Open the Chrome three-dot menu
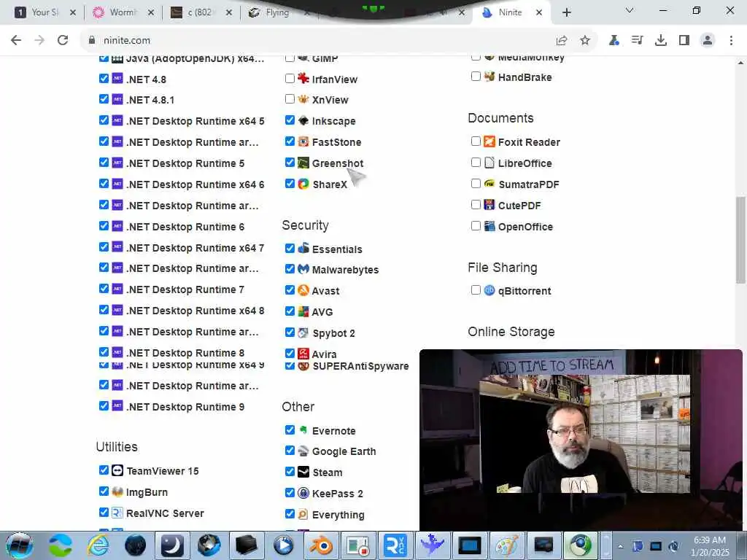The image size is (747, 560). click(731, 41)
